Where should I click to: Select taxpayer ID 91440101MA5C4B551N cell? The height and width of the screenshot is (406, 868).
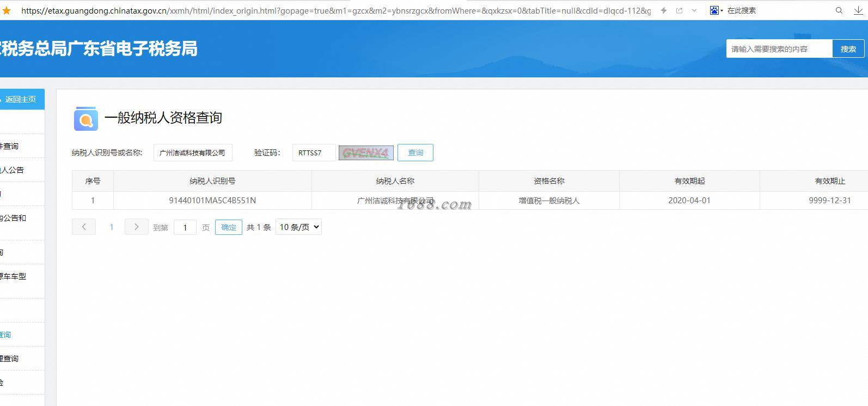coord(212,201)
